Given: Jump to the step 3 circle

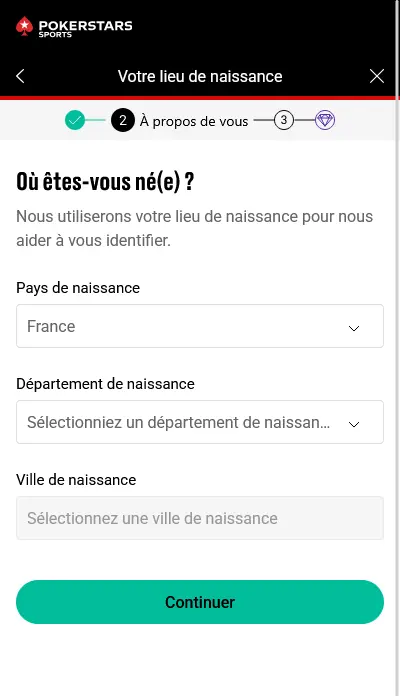Looking at the screenshot, I should tap(283, 120).
